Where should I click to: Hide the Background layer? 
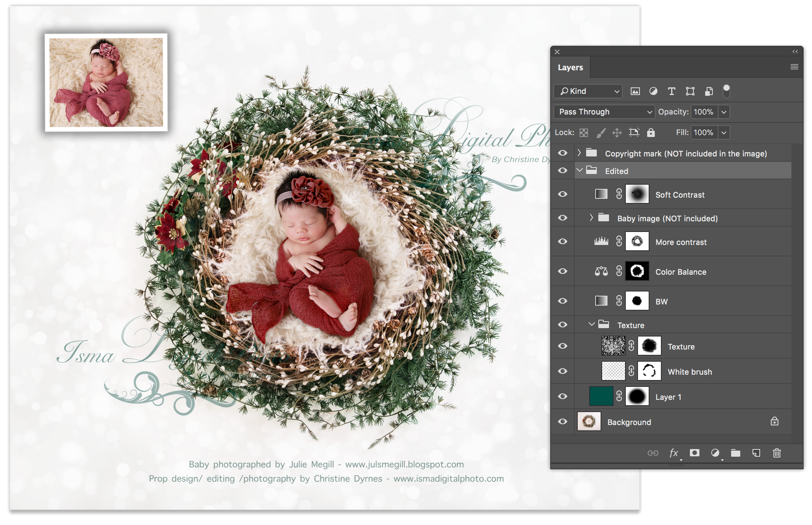click(562, 422)
